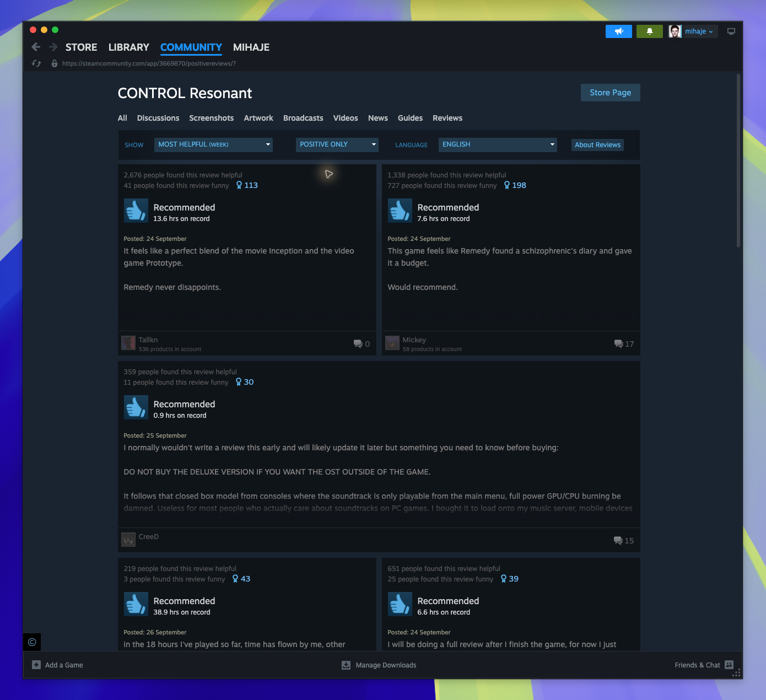Image resolution: width=766 pixels, height=700 pixels.
Task: Go forward with the forward arrow
Action: [53, 47]
